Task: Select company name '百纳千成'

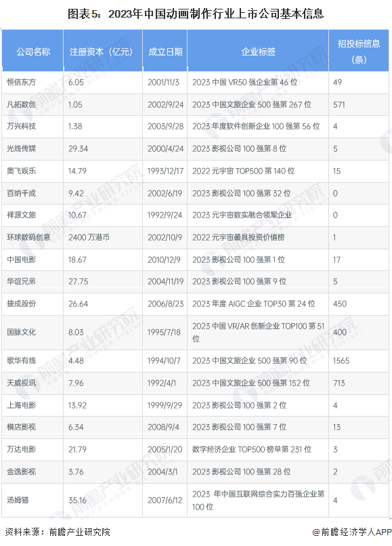Action: click(x=21, y=193)
